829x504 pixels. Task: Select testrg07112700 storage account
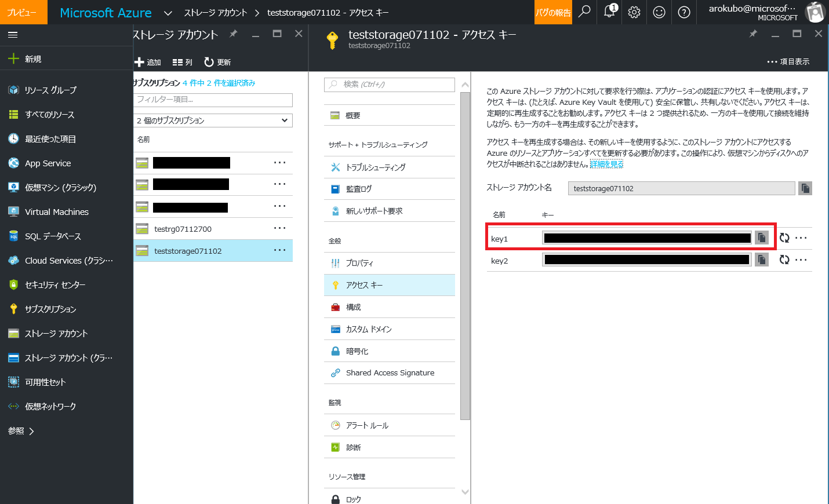pyautogui.click(x=213, y=228)
